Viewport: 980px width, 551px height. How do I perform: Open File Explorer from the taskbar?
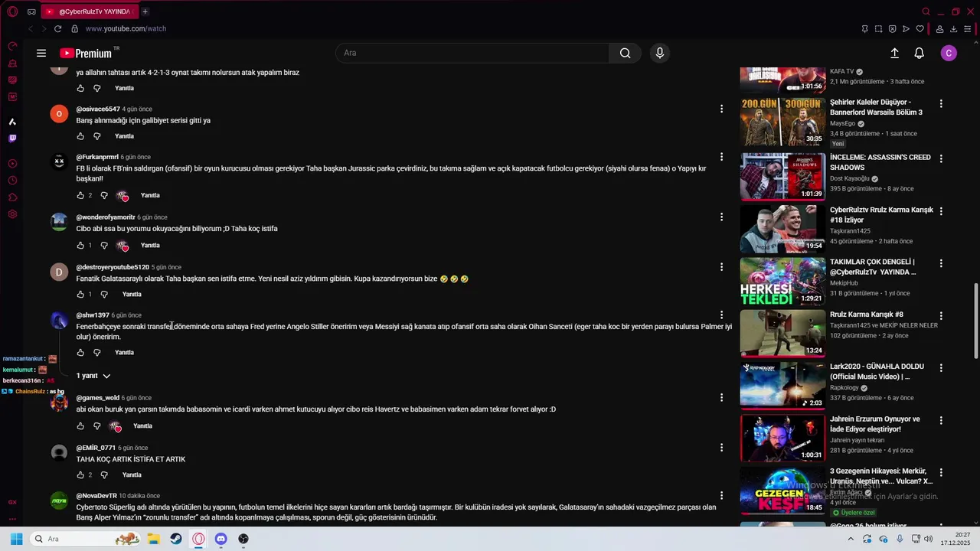point(153,539)
